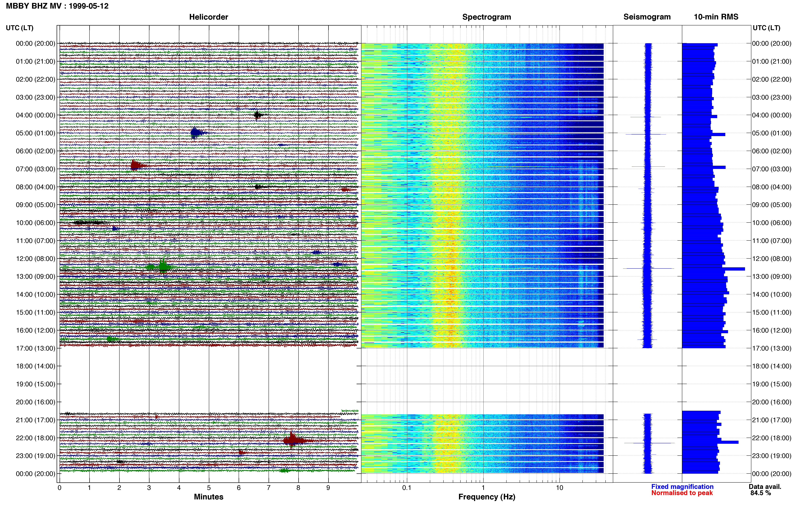
Task: Click the "9" tick on the Minutes axis
Action: point(328,487)
